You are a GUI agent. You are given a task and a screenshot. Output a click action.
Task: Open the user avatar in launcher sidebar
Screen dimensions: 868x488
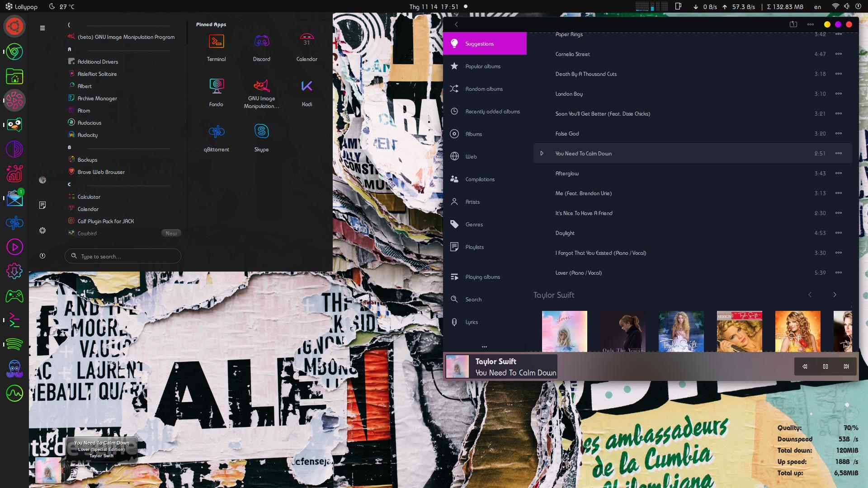42,180
